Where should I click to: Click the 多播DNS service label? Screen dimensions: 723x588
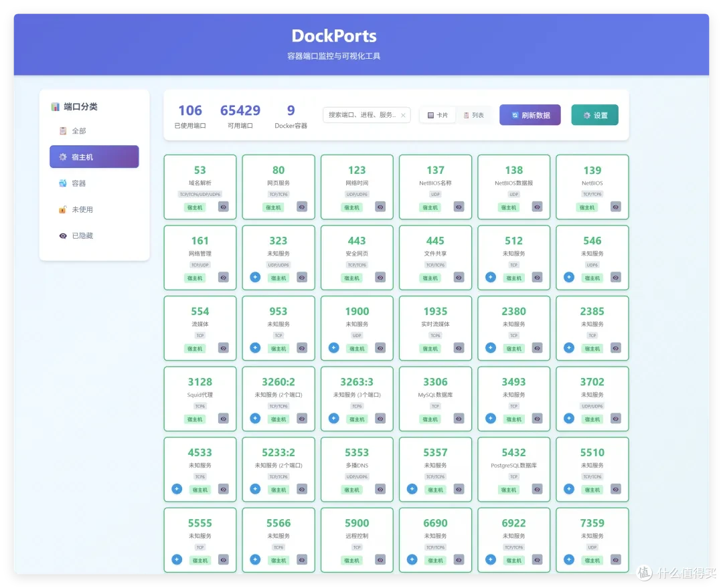[357, 465]
